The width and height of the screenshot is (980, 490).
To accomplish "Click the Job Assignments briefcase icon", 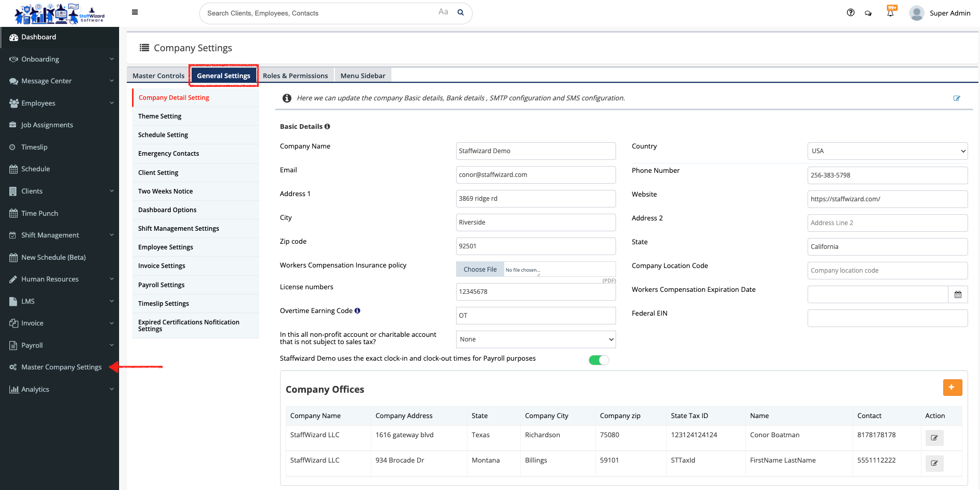I will [13, 125].
